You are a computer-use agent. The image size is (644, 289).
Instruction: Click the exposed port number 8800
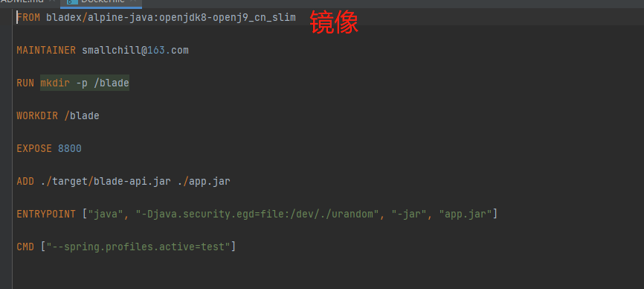tap(70, 149)
